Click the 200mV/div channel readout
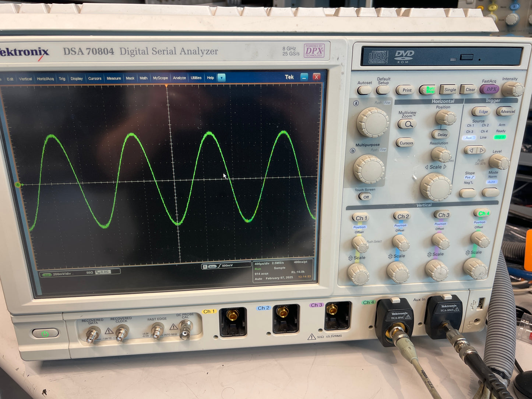 pos(61,274)
